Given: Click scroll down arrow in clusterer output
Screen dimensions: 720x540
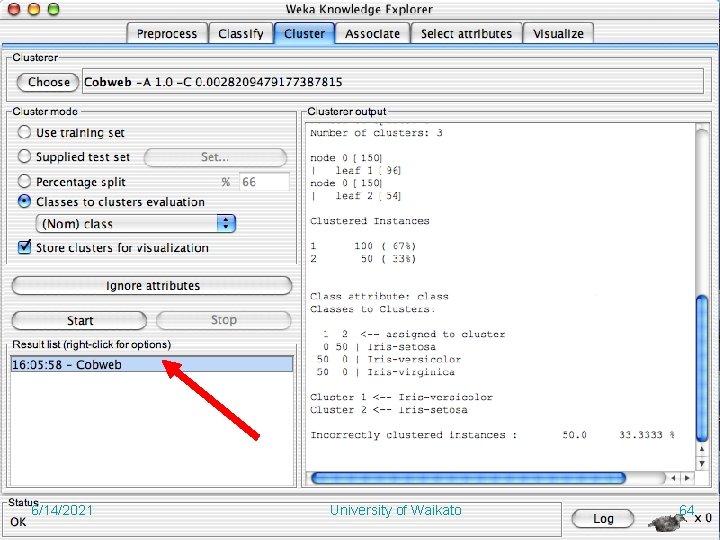Looking at the screenshot, I should [702, 463].
